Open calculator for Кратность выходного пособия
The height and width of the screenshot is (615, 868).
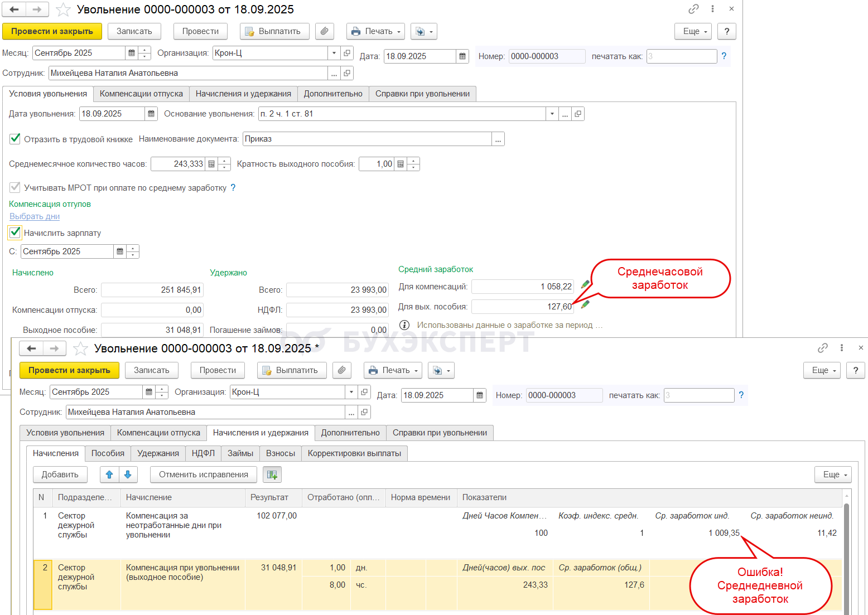401,164
